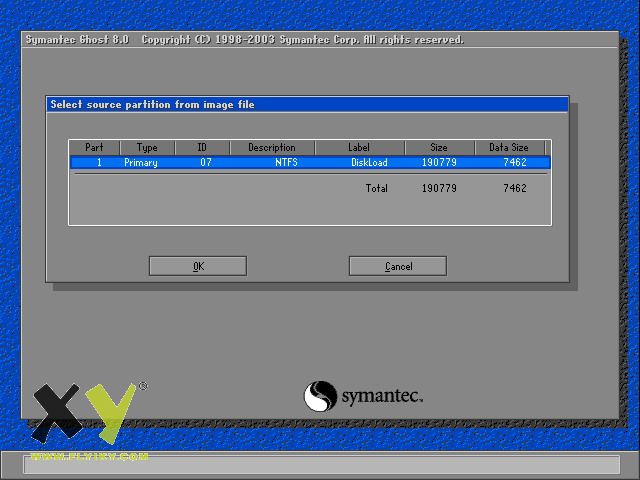The width and height of the screenshot is (640, 480).
Task: Click the Symantec logo icon
Action: click(x=320, y=396)
